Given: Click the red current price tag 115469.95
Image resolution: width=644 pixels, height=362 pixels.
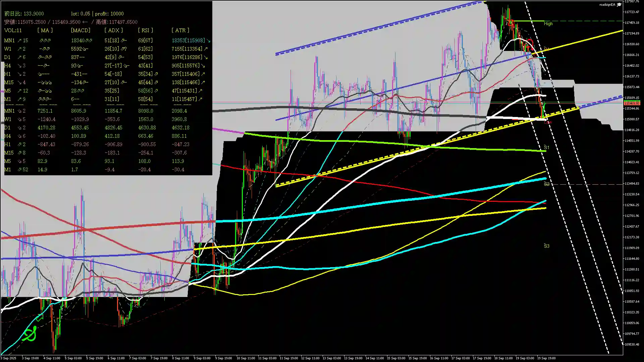Looking at the screenshot, I should pyautogui.click(x=632, y=103).
